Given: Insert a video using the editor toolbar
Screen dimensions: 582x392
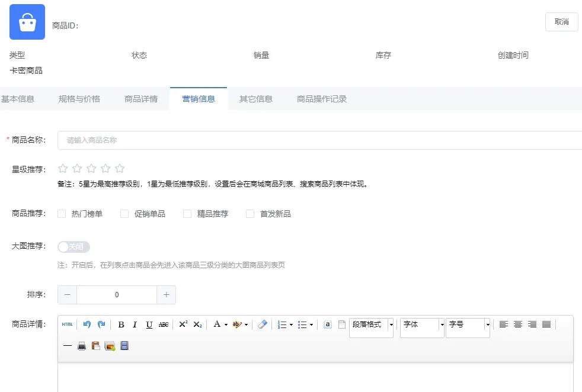Looking at the screenshot, I should pyautogui.click(x=124, y=346).
